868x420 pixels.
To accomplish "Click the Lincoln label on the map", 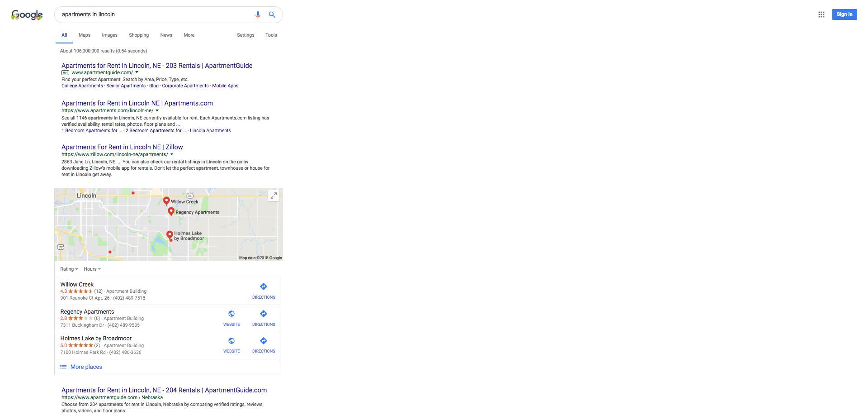I will pyautogui.click(x=86, y=196).
